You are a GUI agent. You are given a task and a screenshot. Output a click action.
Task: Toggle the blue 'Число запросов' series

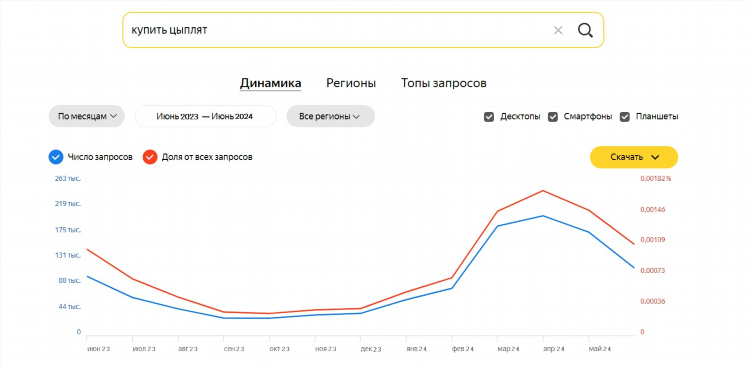pyautogui.click(x=56, y=157)
